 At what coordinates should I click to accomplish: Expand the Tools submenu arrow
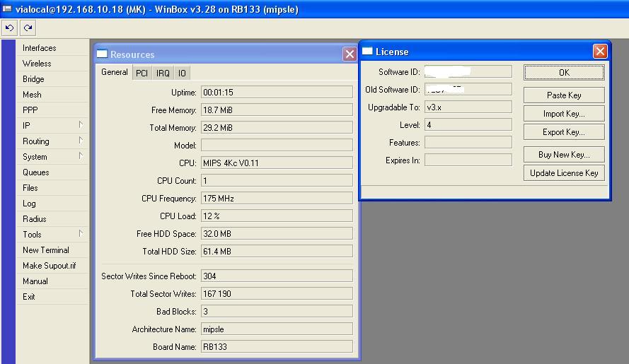pyautogui.click(x=81, y=234)
